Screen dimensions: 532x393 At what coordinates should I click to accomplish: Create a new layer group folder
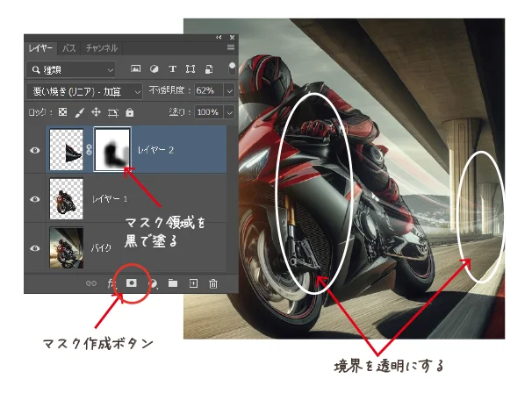click(x=173, y=283)
